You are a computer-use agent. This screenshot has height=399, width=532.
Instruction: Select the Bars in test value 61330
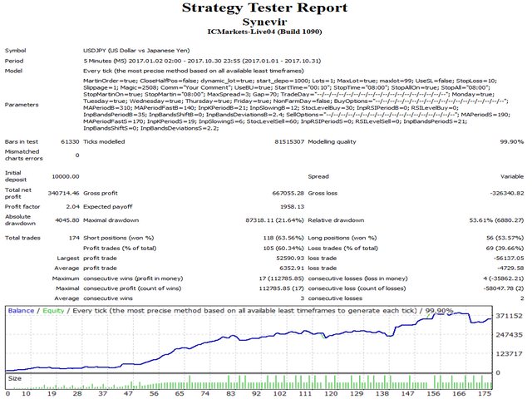pyautogui.click(x=67, y=143)
